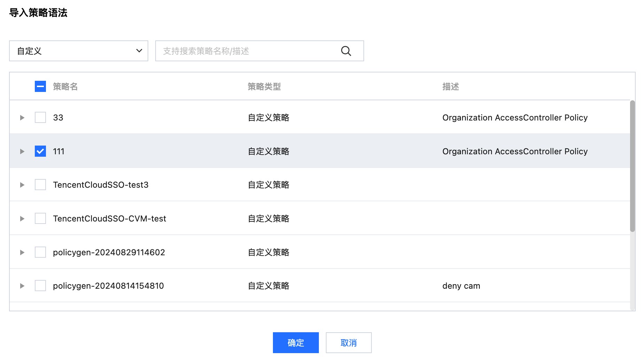
Task: Expand the policy 33 row
Action: click(22, 118)
